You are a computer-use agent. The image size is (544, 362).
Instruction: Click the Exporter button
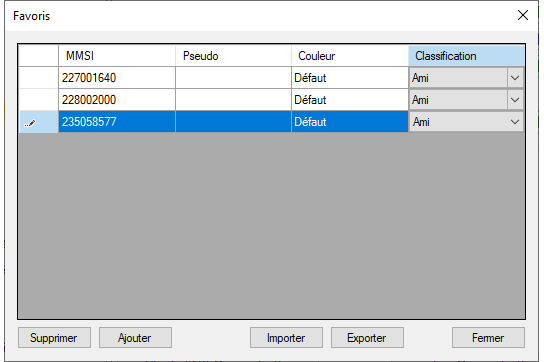tap(367, 337)
